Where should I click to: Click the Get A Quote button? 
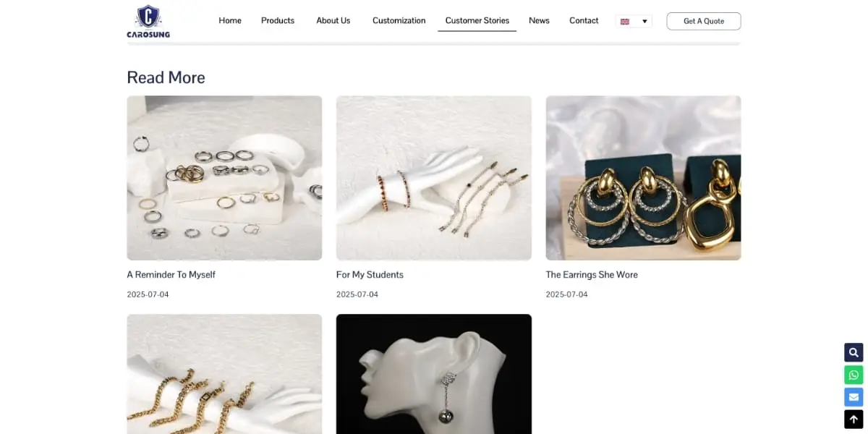[704, 21]
